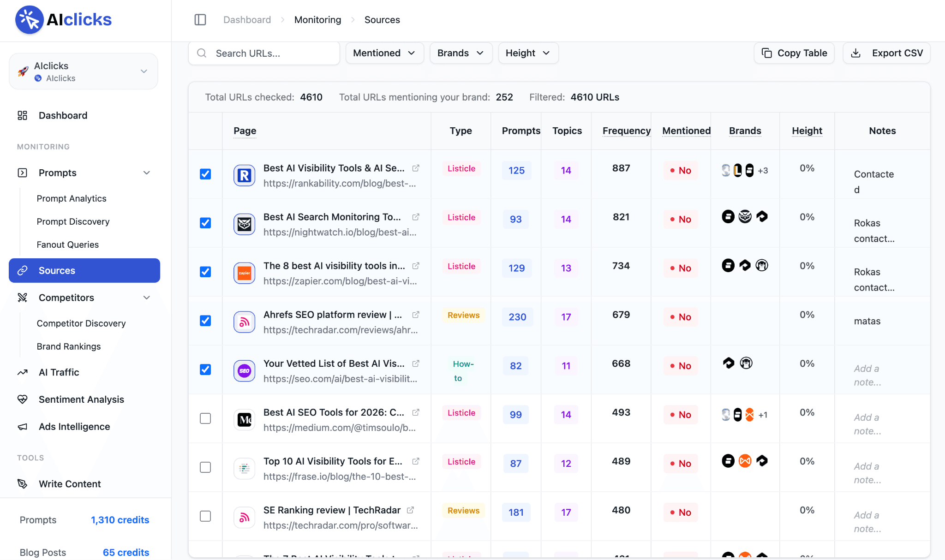Click the 1,310 credits link
Screen dimensions: 945x560
click(120, 520)
